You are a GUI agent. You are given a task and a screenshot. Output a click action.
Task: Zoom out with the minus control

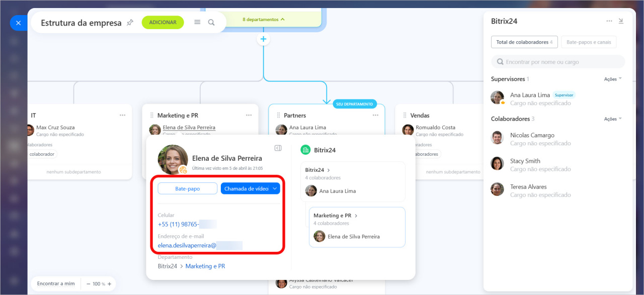click(88, 284)
